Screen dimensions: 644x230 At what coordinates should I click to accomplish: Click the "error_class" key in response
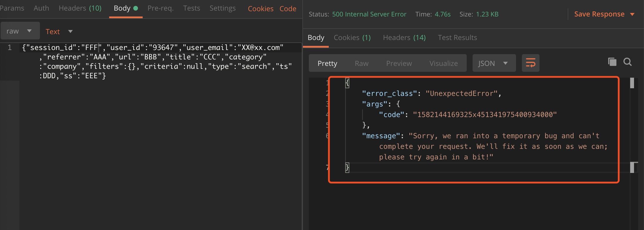pos(390,94)
